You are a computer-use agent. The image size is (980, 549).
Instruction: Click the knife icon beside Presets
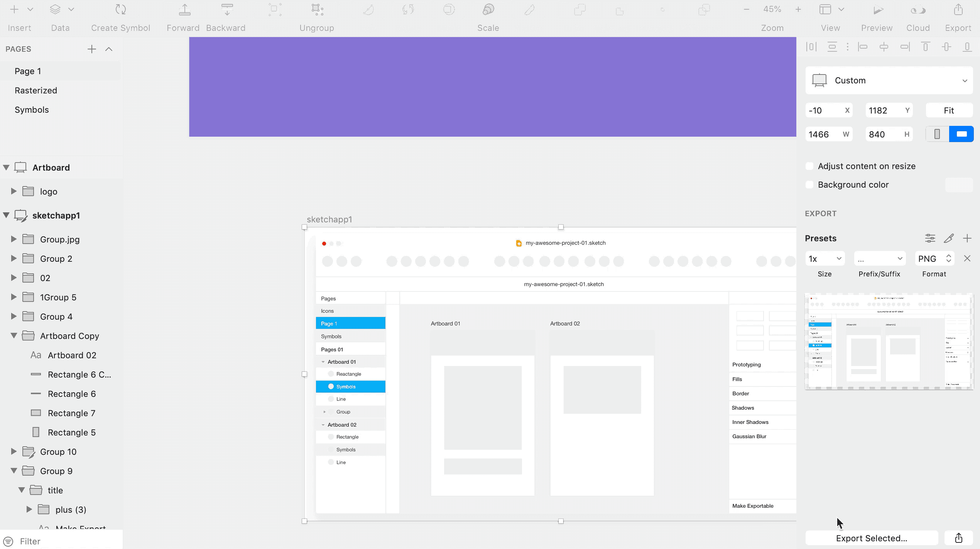(949, 238)
